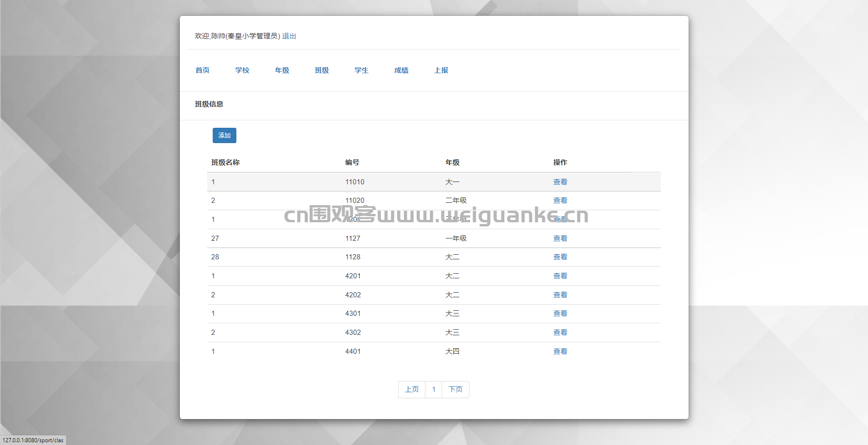This screenshot has height=445, width=868.
Task: Click the 退出 logout link
Action: click(x=289, y=36)
